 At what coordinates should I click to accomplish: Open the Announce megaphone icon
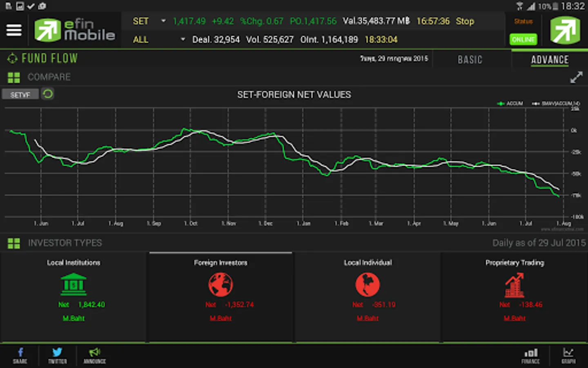pos(95,356)
